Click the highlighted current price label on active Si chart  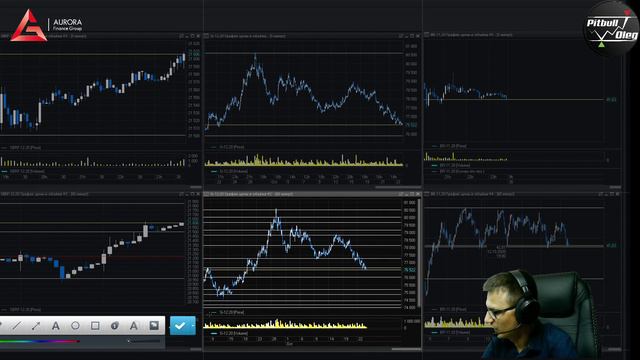(x=409, y=270)
